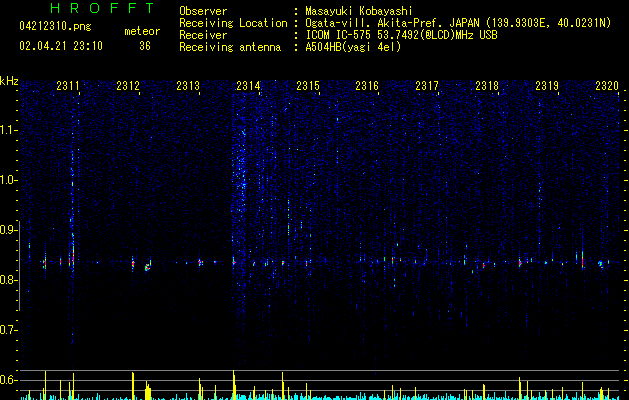629x400 pixels.
Task: Click the 0.8 kHz axis label
Action: 8,280
